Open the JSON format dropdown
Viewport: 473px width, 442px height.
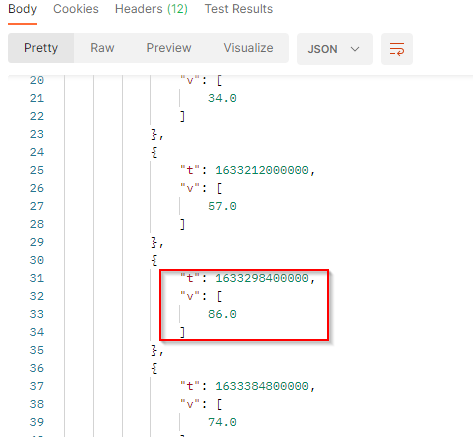point(335,49)
